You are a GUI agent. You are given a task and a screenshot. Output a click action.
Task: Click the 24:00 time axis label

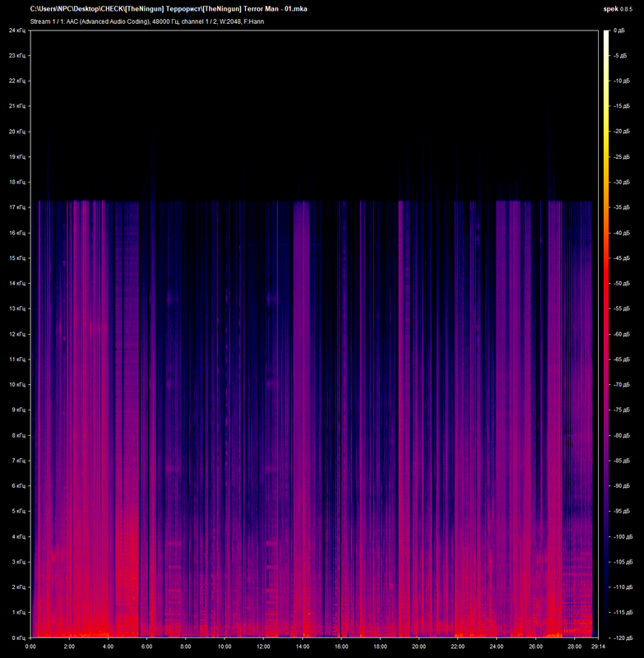(497, 646)
